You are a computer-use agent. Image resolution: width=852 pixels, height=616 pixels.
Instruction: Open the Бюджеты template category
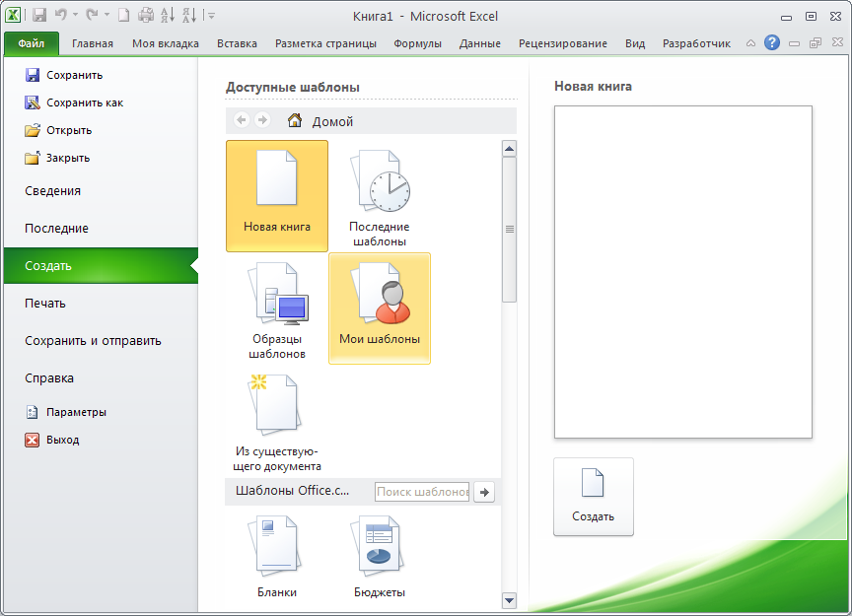[380, 557]
